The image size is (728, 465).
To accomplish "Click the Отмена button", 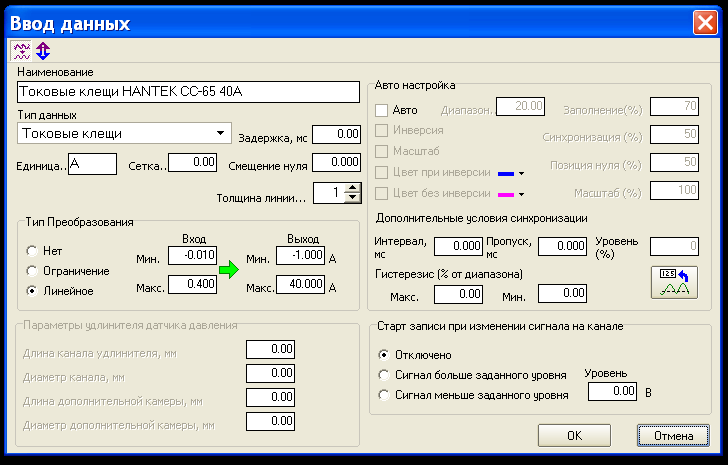I will click(673, 435).
